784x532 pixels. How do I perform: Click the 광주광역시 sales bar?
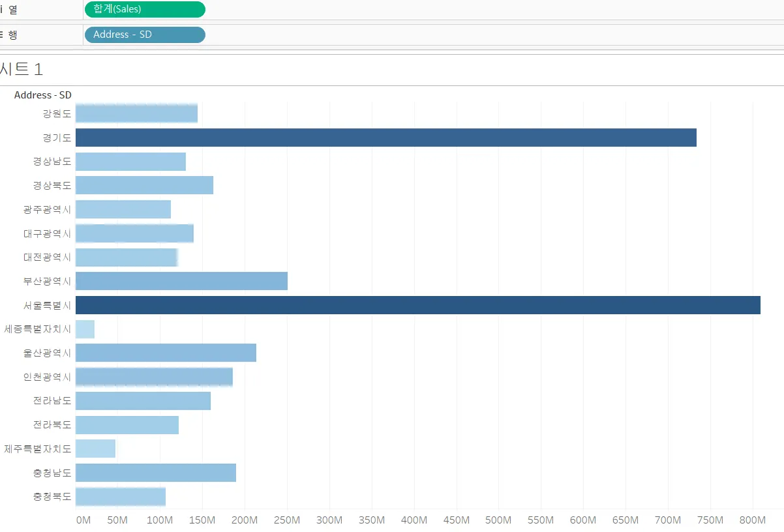[x=123, y=209]
